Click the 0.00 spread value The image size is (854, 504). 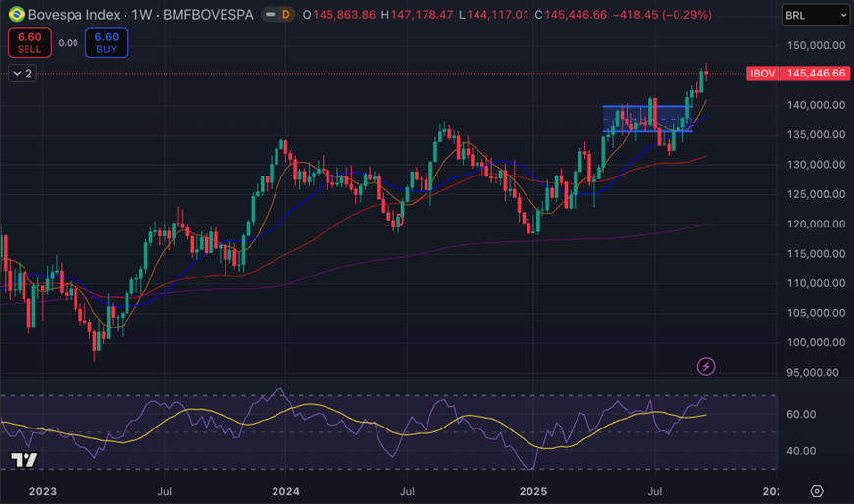[68, 43]
